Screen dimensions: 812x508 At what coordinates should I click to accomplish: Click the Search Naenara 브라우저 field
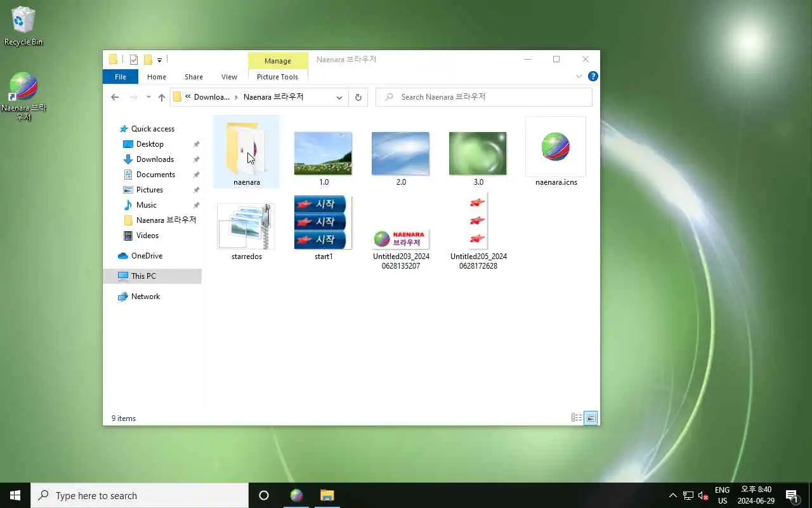[x=484, y=97]
